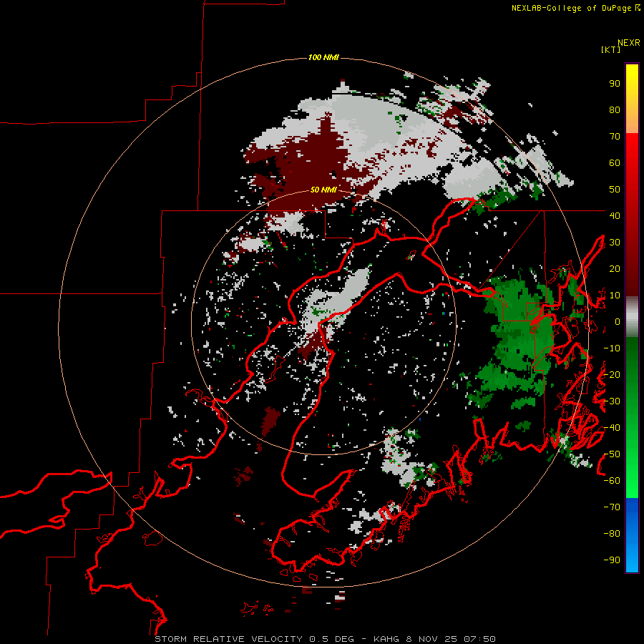Click the 90 value on velocity scale
The width and height of the screenshot is (644, 644).
(x=615, y=84)
